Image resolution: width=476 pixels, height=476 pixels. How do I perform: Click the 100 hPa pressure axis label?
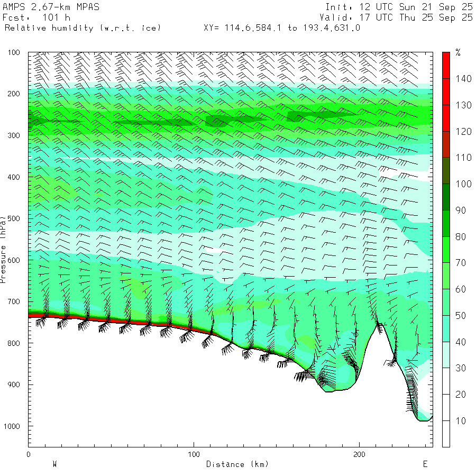[14, 52]
